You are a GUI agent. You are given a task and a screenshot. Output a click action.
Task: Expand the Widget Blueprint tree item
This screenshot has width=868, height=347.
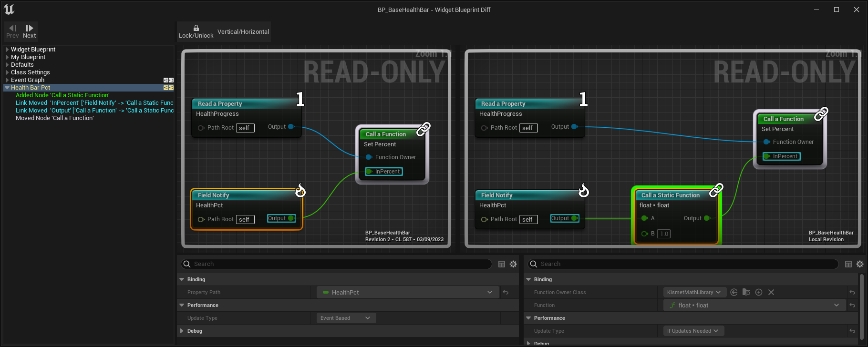click(x=7, y=50)
